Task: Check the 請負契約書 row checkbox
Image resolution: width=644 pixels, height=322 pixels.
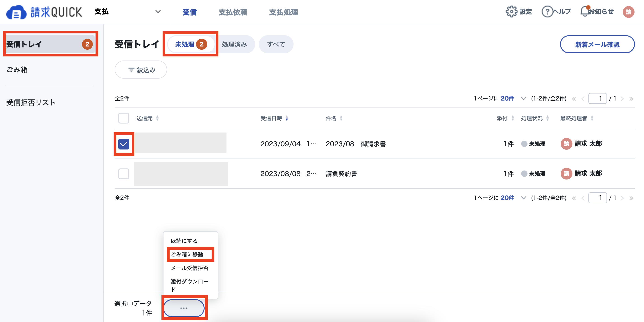Action: point(124,174)
